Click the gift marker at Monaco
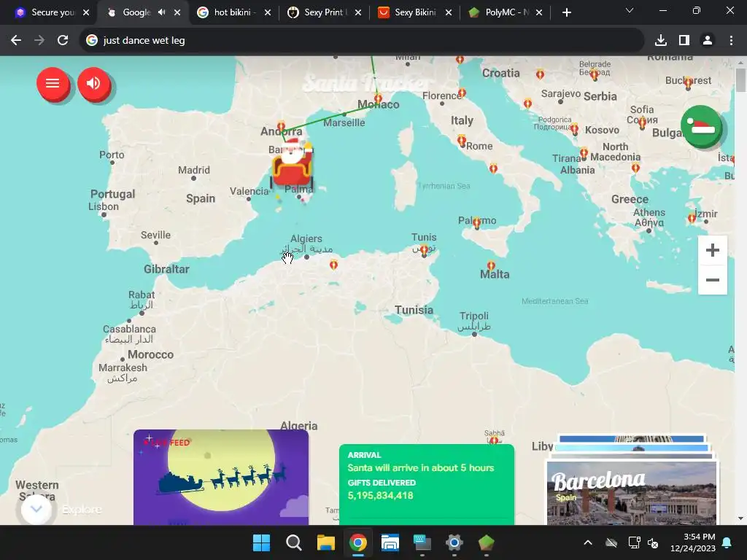747x560 pixels. tap(378, 98)
